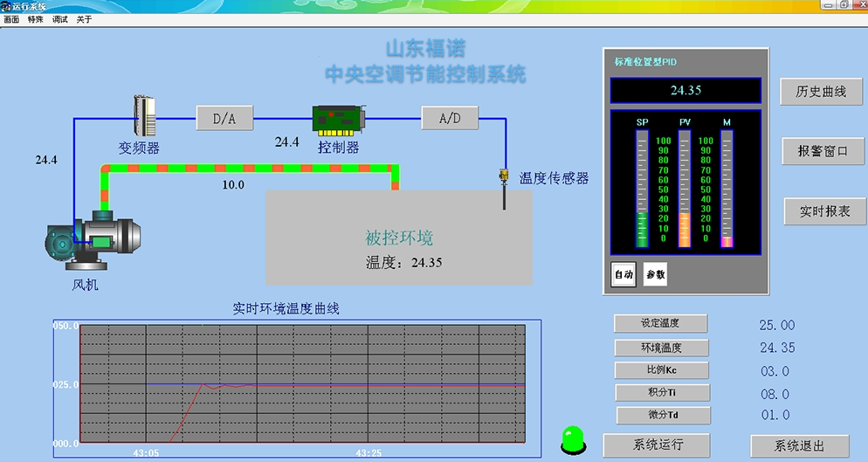This screenshot has width=868, height=462.
Task: Click the application icon in title bar
Action: tap(6, 6)
